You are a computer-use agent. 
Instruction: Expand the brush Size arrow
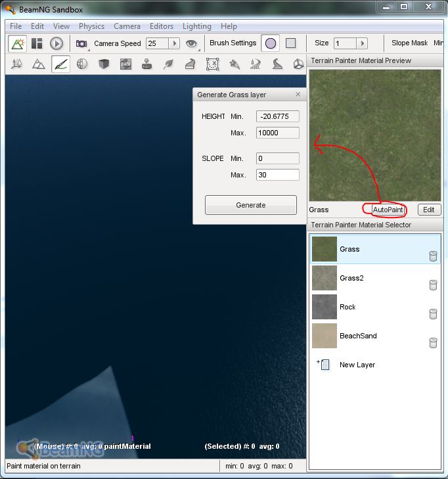pos(362,43)
